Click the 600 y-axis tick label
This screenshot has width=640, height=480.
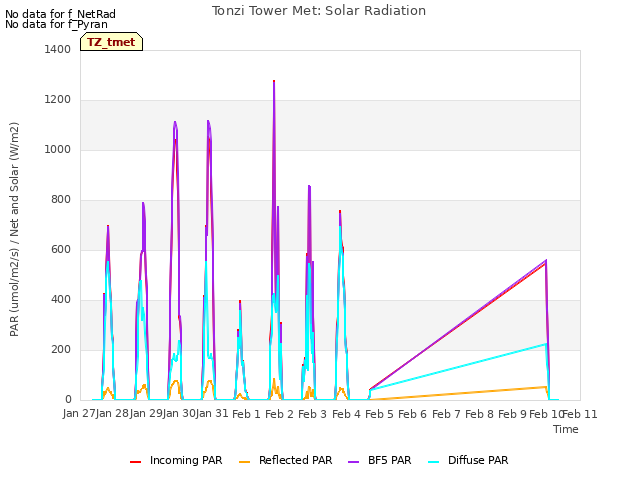pos(61,249)
